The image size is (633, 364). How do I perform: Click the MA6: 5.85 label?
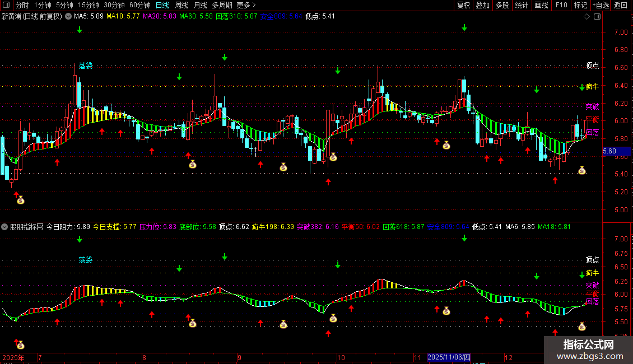520,227
